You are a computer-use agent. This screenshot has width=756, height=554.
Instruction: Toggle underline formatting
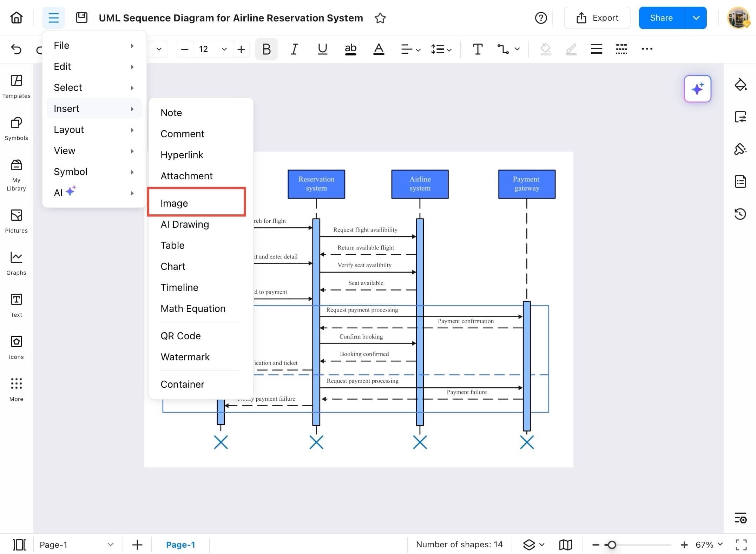point(322,49)
